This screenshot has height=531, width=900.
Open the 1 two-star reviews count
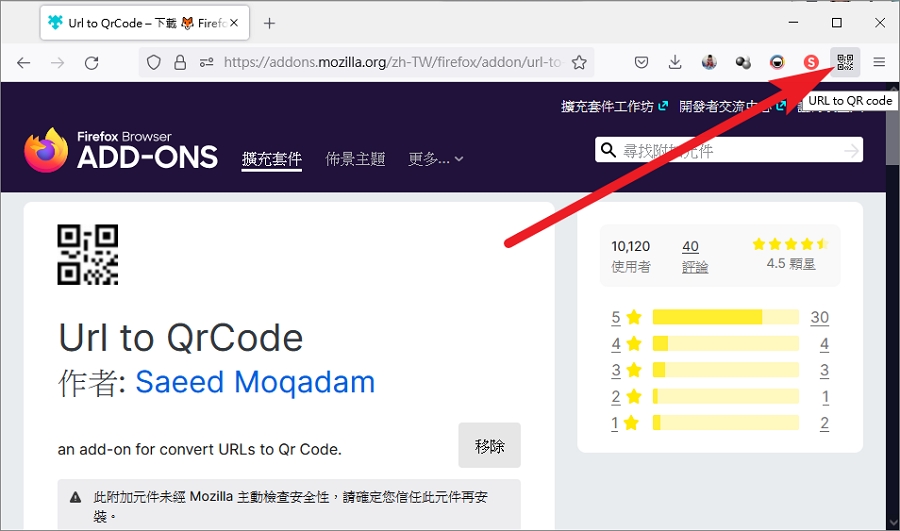point(825,396)
